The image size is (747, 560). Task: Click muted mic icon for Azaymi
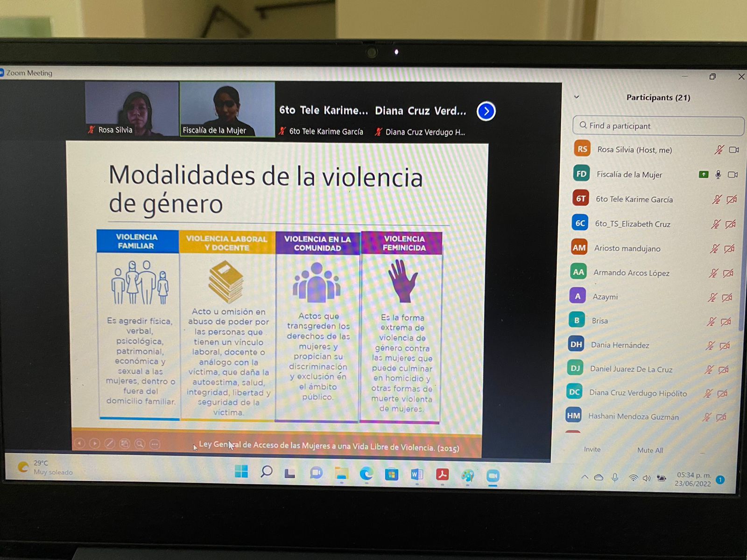click(x=712, y=297)
